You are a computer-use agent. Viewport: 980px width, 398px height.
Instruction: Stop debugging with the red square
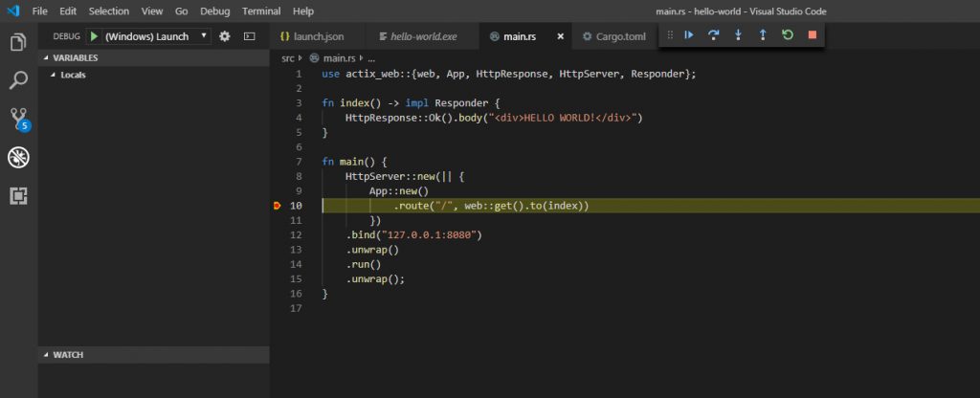coord(812,35)
